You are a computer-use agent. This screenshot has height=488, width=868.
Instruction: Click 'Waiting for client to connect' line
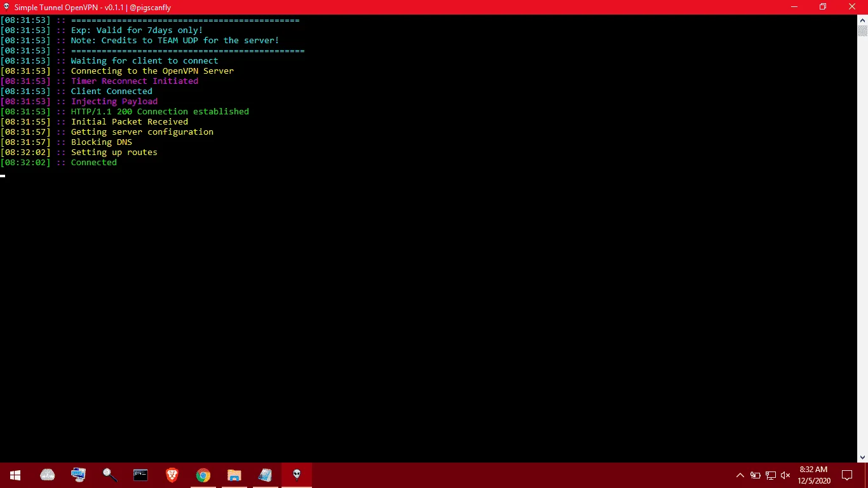pos(144,61)
